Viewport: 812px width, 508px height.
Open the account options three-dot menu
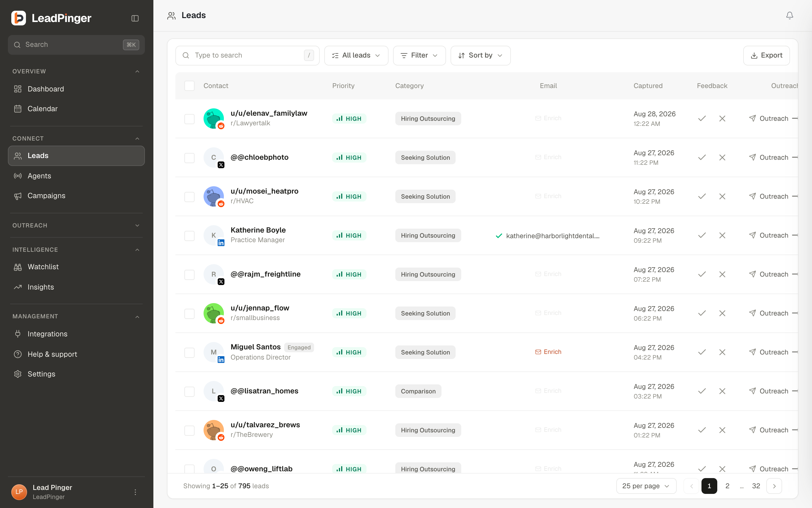tap(135, 492)
